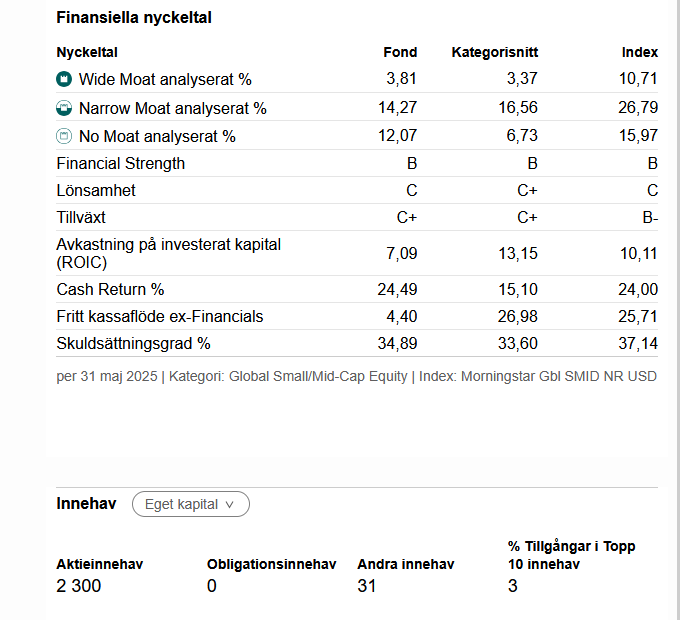The height and width of the screenshot is (620, 680).
Task: Click the Aktieinnehav value 2 300
Action: tap(78, 586)
